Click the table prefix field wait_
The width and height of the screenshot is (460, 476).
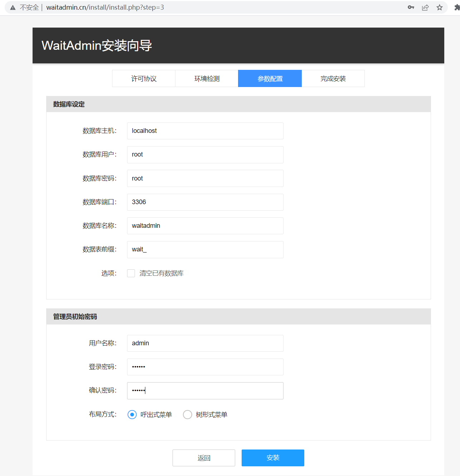coord(205,249)
